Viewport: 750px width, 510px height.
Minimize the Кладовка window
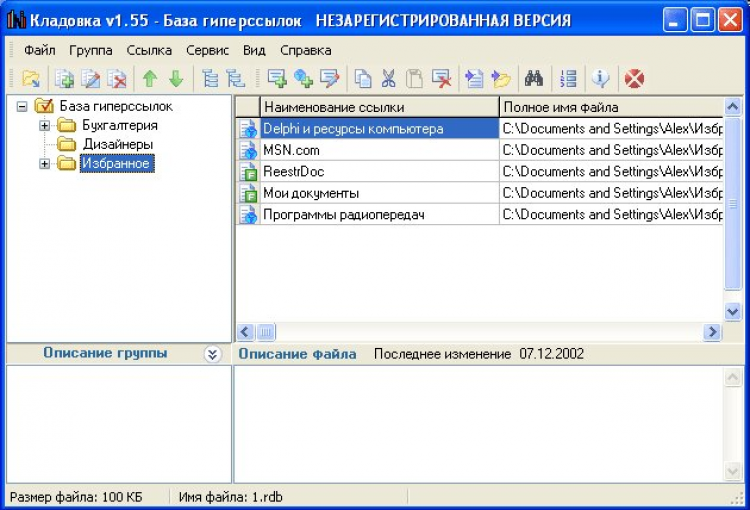[x=675, y=21]
